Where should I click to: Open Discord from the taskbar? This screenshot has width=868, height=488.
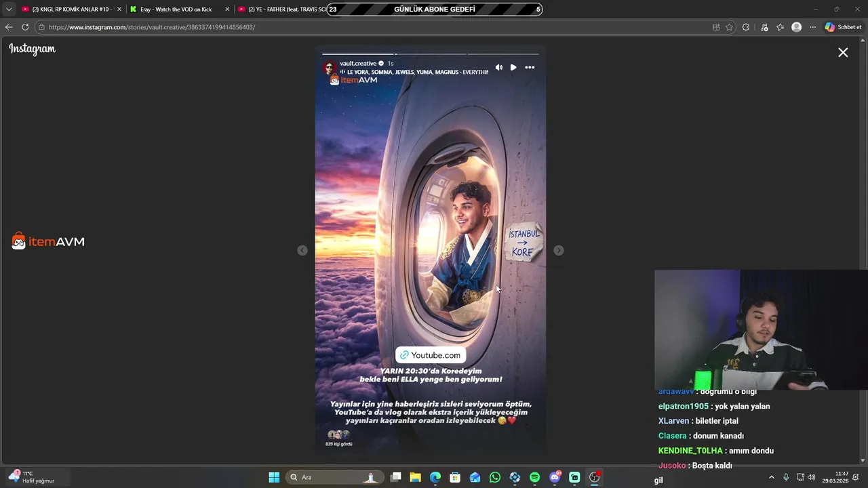[x=555, y=477]
